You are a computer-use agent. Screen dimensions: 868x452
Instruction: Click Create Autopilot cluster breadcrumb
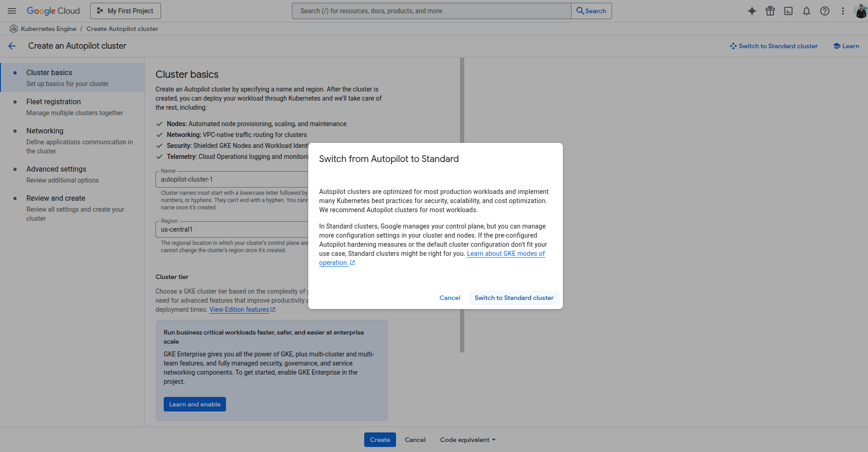click(x=122, y=29)
